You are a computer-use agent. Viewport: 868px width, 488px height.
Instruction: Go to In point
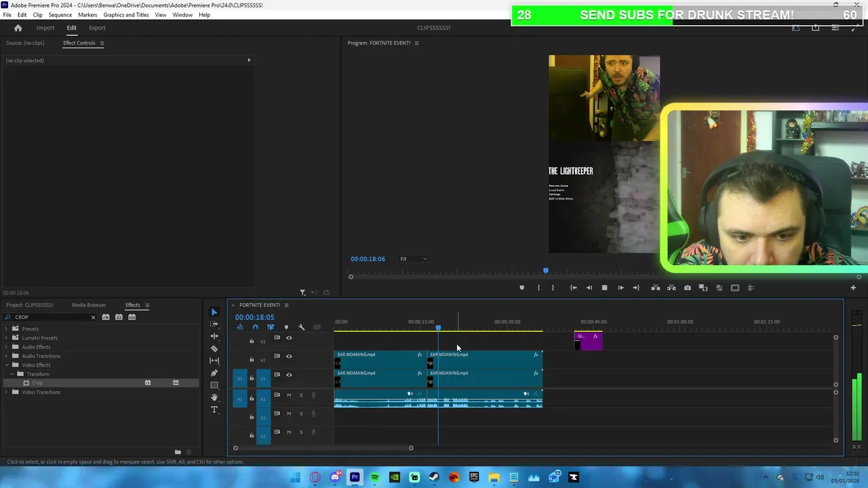[573, 287]
